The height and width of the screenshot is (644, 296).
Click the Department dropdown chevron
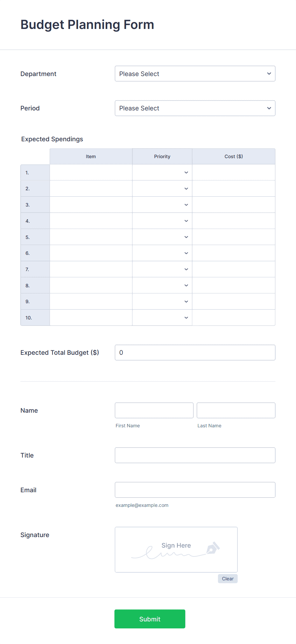[x=269, y=73]
